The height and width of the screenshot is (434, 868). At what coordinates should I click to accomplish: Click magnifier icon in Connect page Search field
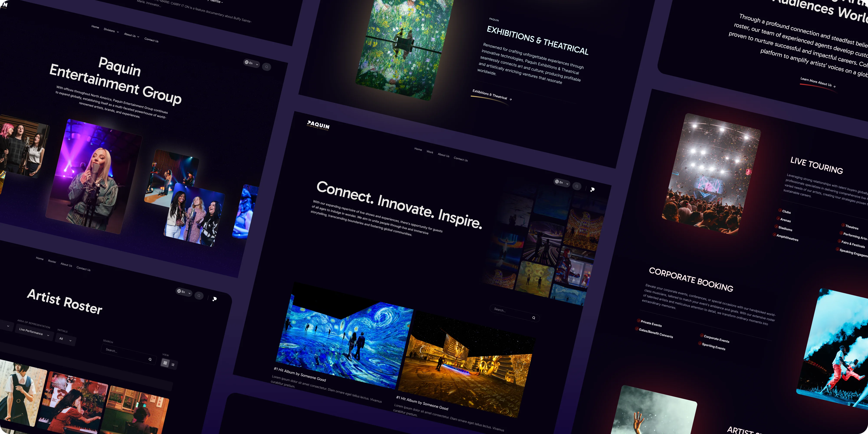[534, 318]
